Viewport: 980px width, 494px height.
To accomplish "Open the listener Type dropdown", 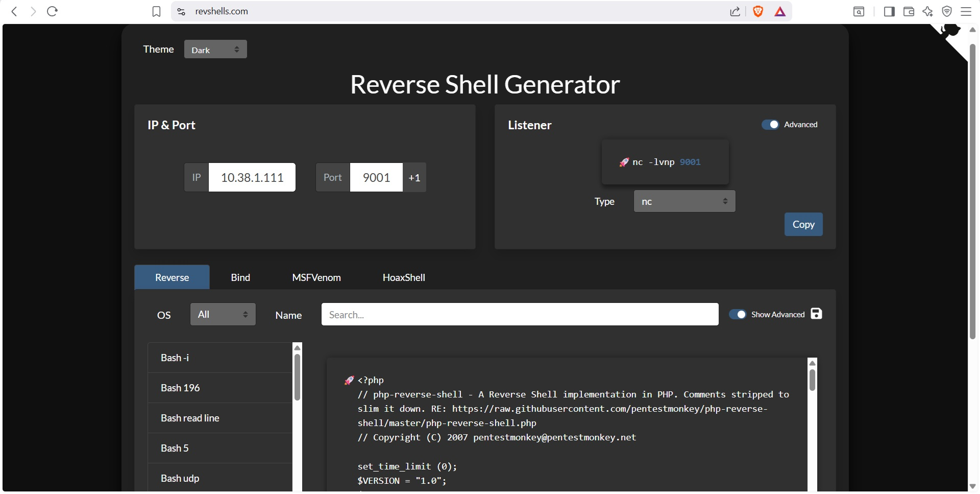I will pyautogui.click(x=684, y=201).
